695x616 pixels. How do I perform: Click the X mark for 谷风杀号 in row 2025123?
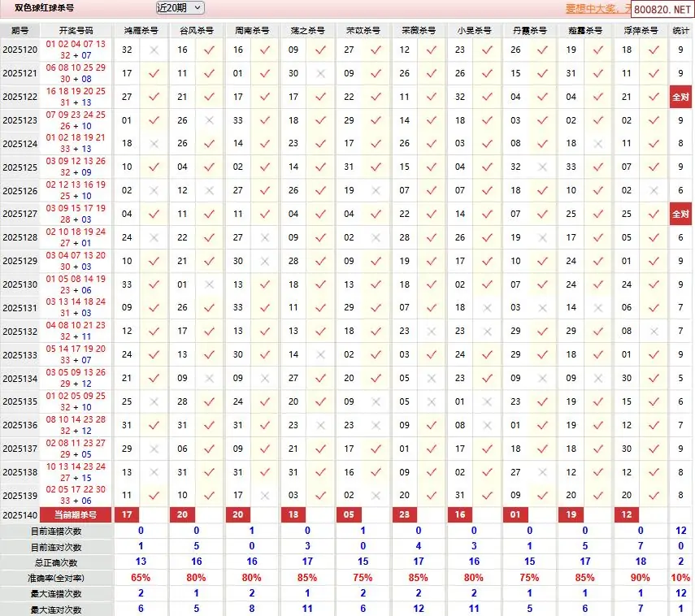click(210, 120)
